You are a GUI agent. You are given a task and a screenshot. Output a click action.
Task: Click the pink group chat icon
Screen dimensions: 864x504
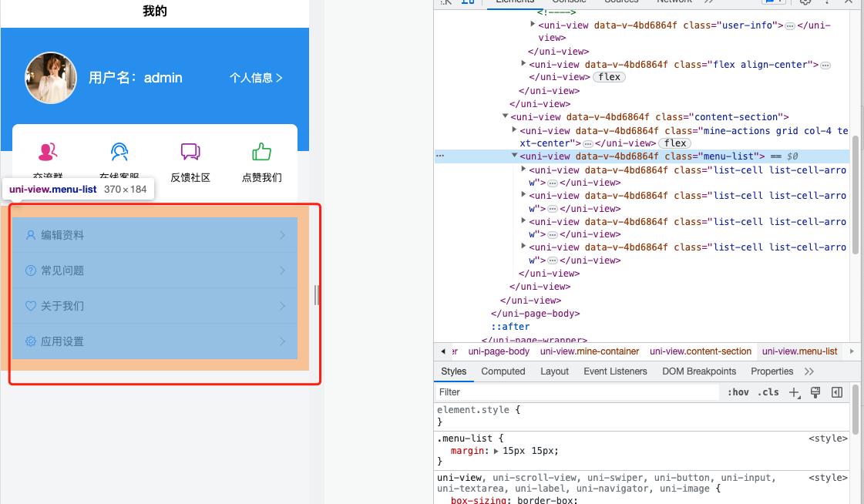tap(48, 152)
